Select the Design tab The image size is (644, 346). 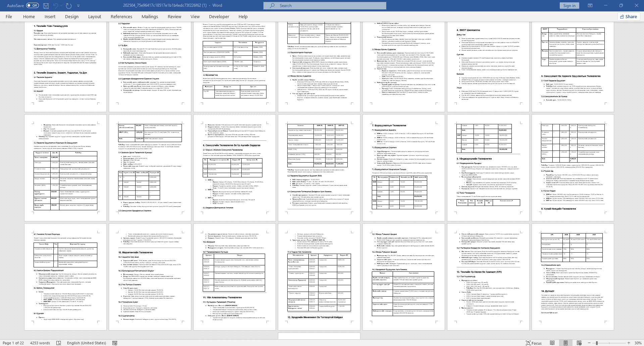coord(72,16)
